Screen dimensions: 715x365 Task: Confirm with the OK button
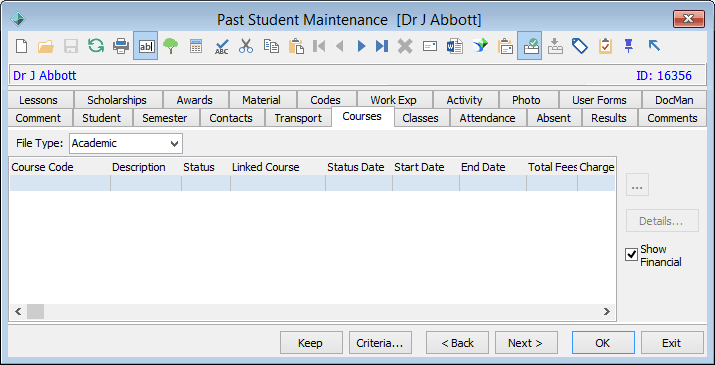(603, 343)
